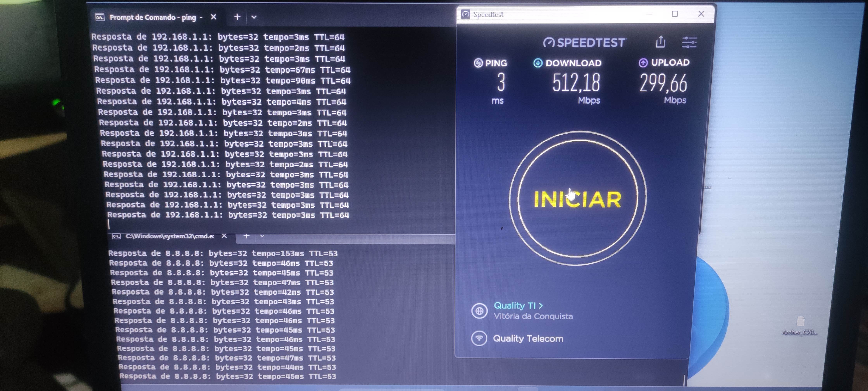Click the INICIAR speed test button
Viewport: 868px width, 391px height.
tap(577, 199)
